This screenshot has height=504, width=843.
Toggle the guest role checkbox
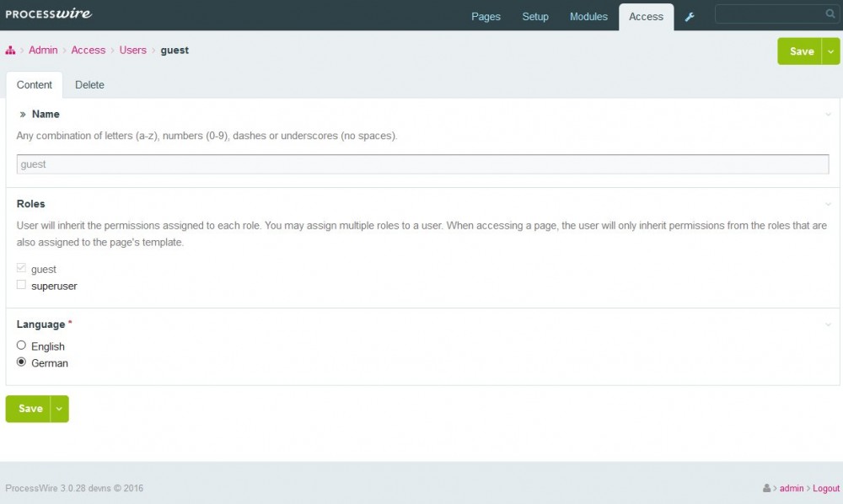(x=22, y=268)
